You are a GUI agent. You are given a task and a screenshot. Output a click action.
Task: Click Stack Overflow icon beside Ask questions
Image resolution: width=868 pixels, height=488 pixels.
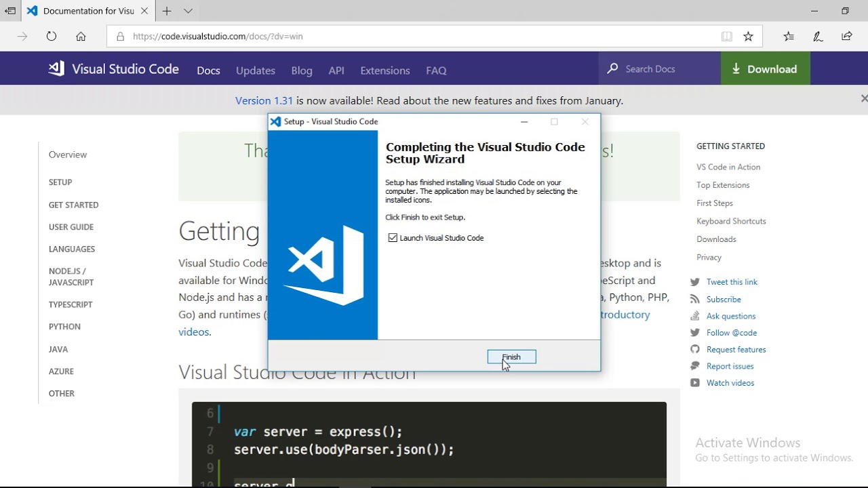pos(694,316)
